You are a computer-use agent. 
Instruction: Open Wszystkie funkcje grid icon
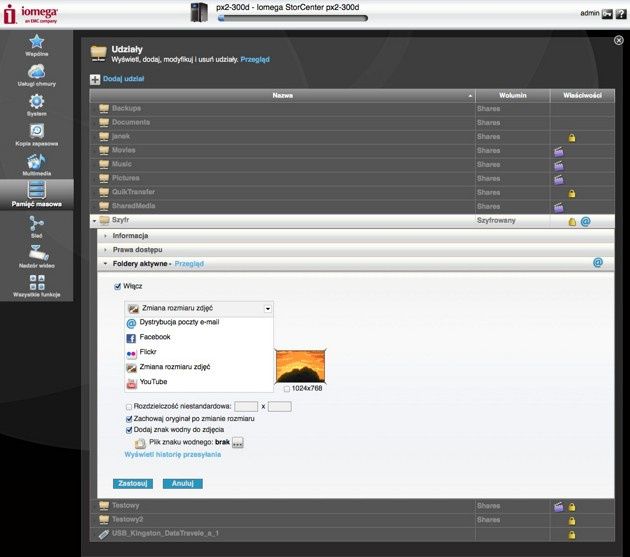pyautogui.click(x=37, y=282)
